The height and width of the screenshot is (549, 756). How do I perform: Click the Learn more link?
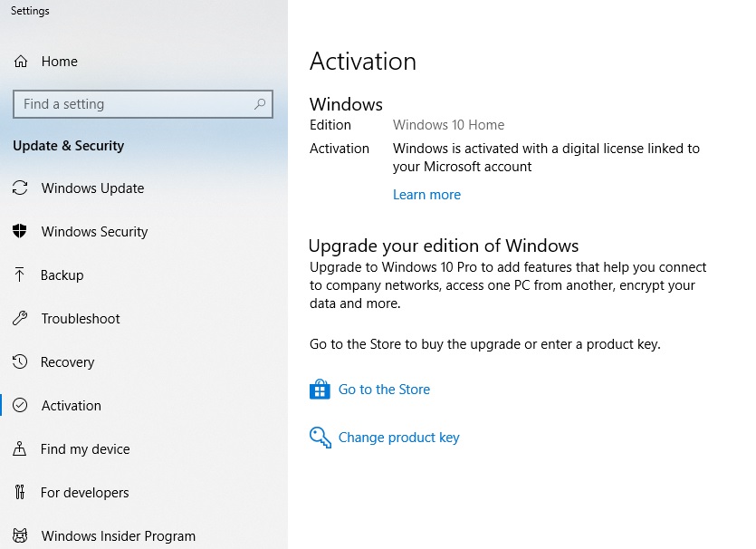(x=426, y=195)
